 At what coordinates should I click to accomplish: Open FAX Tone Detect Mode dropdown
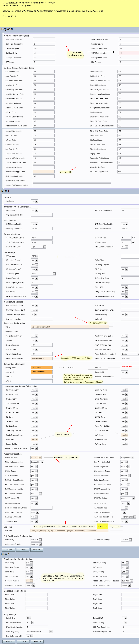tap(128, 517)
